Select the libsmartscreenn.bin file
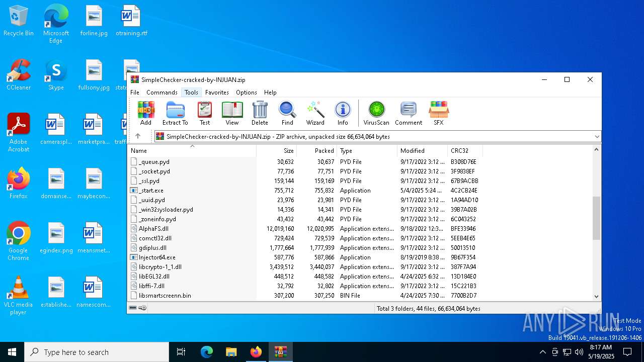 click(304, 296)
